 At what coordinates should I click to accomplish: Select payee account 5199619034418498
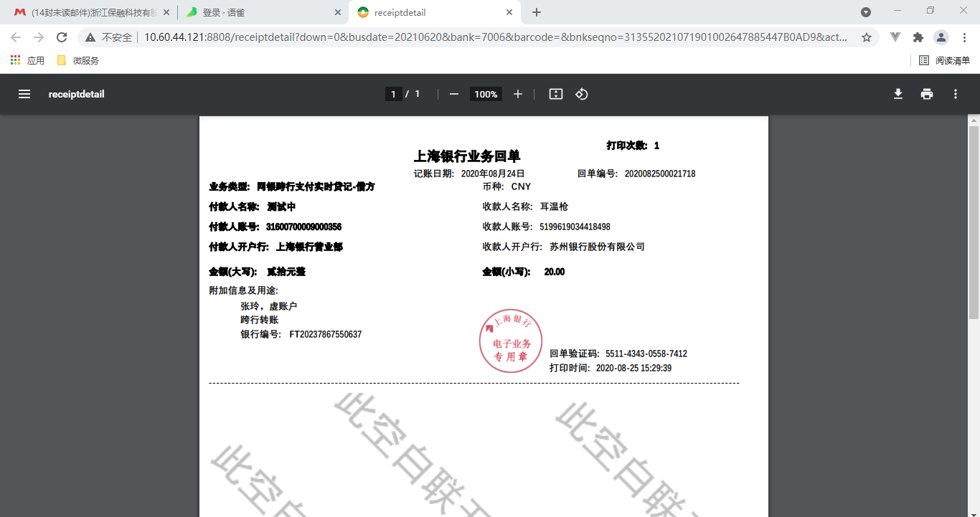click(x=575, y=227)
